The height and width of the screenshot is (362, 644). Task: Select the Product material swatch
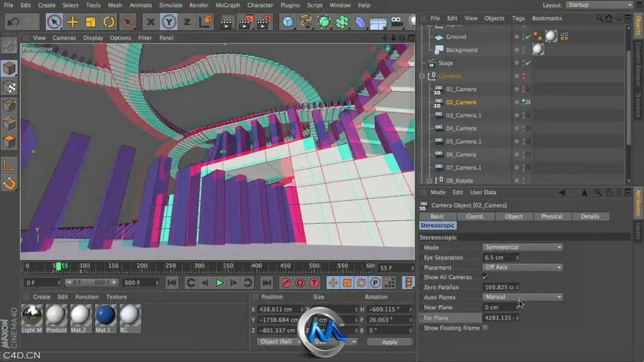click(56, 318)
